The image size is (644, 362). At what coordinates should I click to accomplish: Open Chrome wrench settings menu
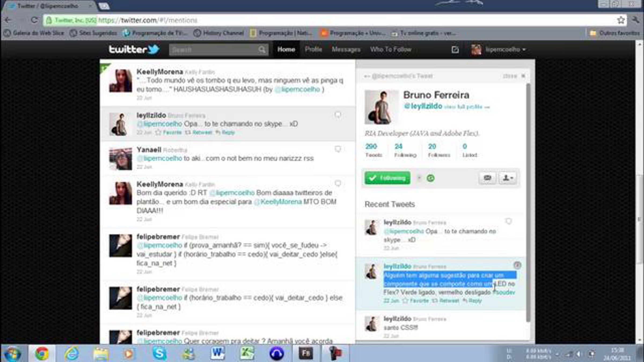click(636, 20)
